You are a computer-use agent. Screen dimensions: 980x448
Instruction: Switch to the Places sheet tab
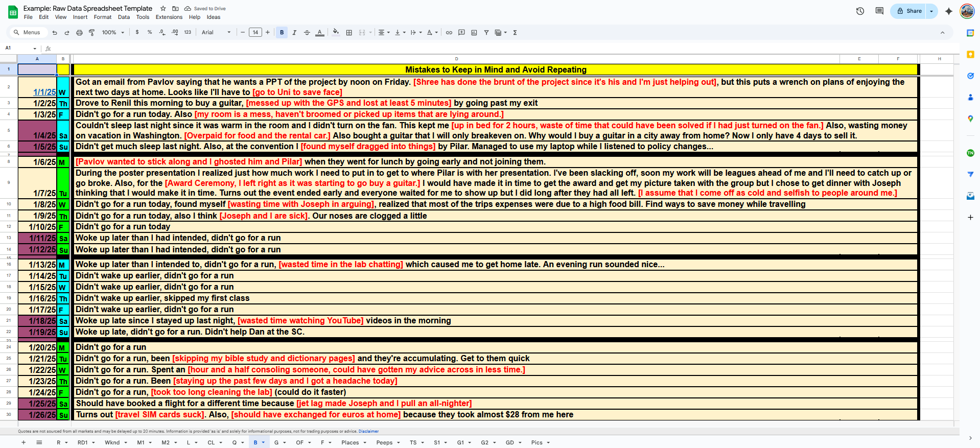350,443
